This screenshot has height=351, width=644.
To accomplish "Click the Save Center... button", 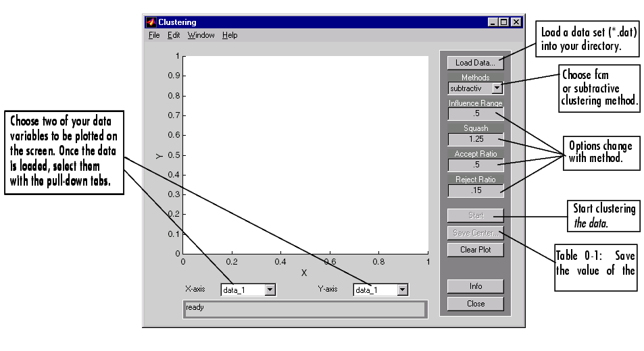I will click(x=476, y=233).
